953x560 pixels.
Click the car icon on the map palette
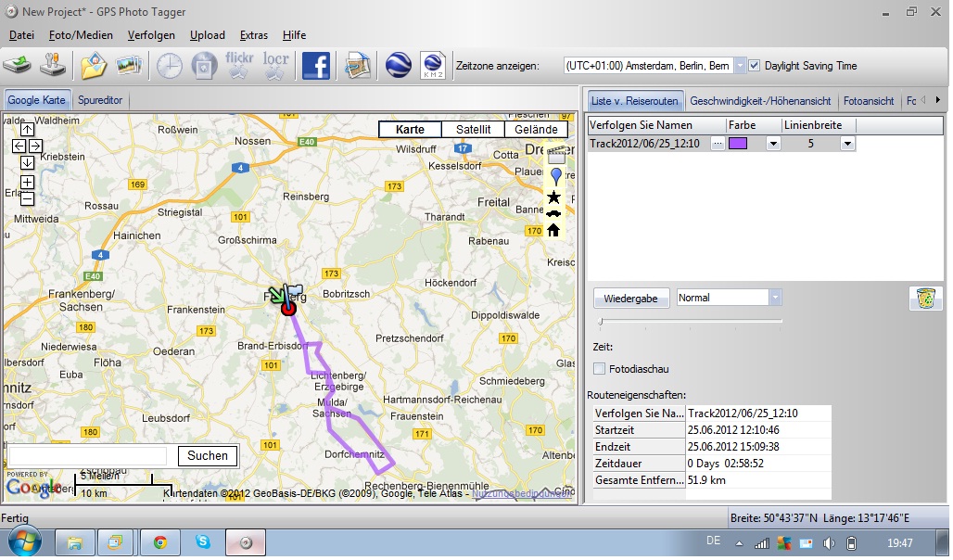tap(553, 213)
